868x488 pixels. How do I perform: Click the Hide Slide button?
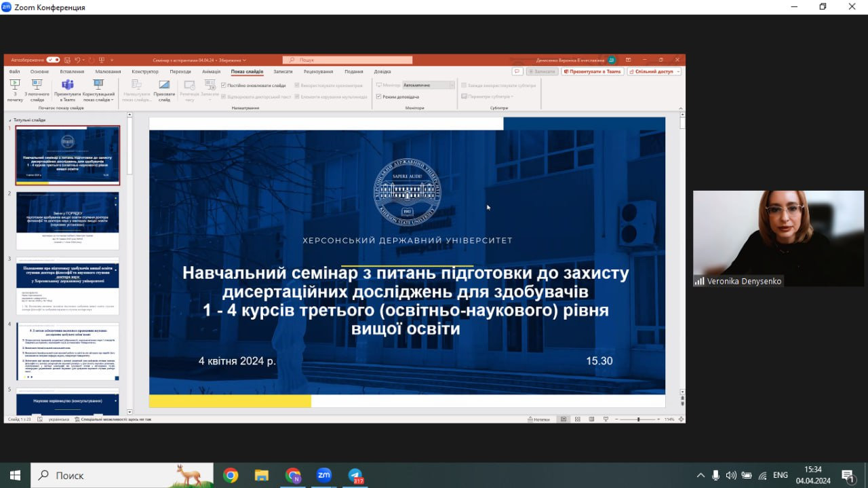(x=164, y=90)
